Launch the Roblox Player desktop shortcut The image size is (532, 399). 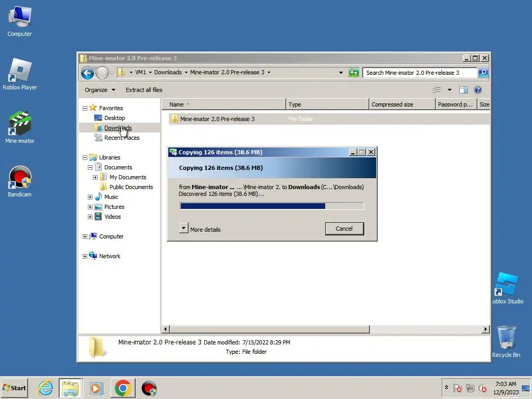pyautogui.click(x=20, y=74)
